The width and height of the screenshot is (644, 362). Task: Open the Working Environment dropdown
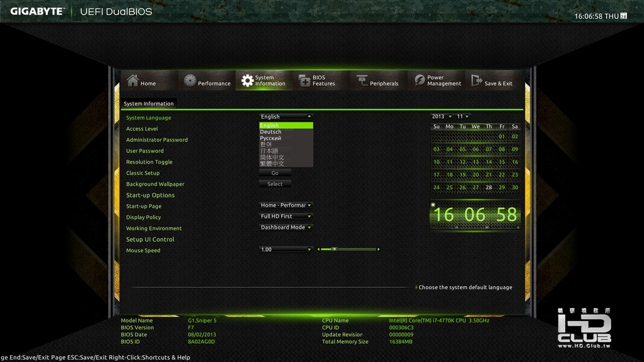pos(286,228)
